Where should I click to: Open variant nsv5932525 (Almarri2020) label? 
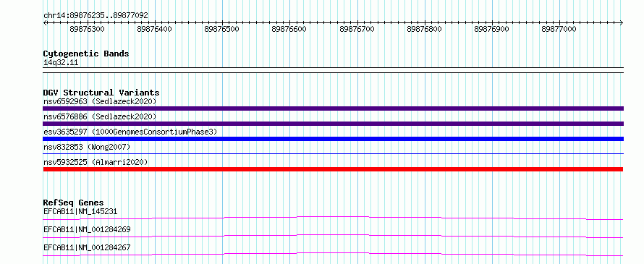coord(96,162)
